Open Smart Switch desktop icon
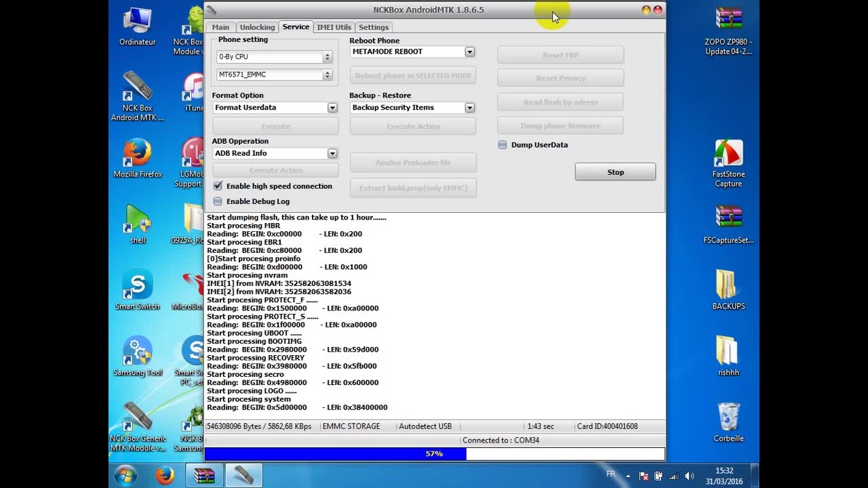 click(138, 291)
